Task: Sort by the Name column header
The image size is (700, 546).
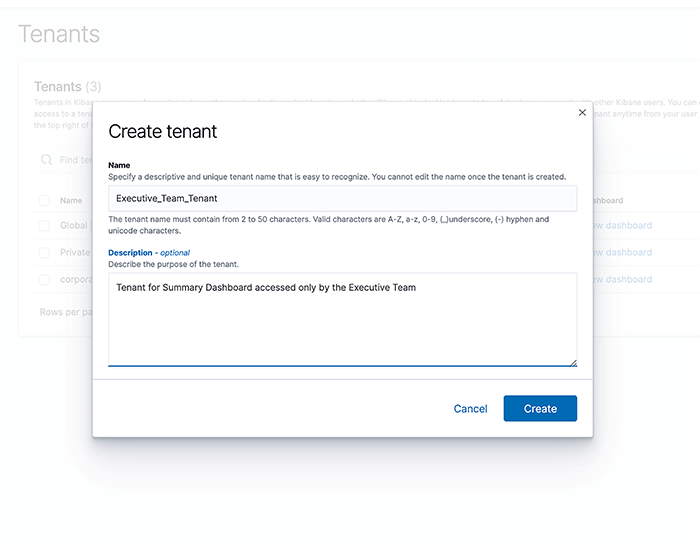Action: click(71, 200)
